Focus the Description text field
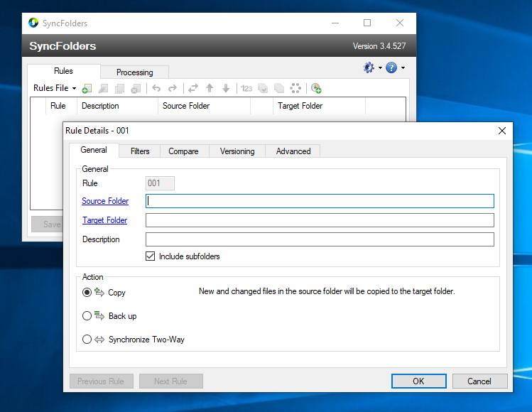532x412 pixels. [320, 239]
